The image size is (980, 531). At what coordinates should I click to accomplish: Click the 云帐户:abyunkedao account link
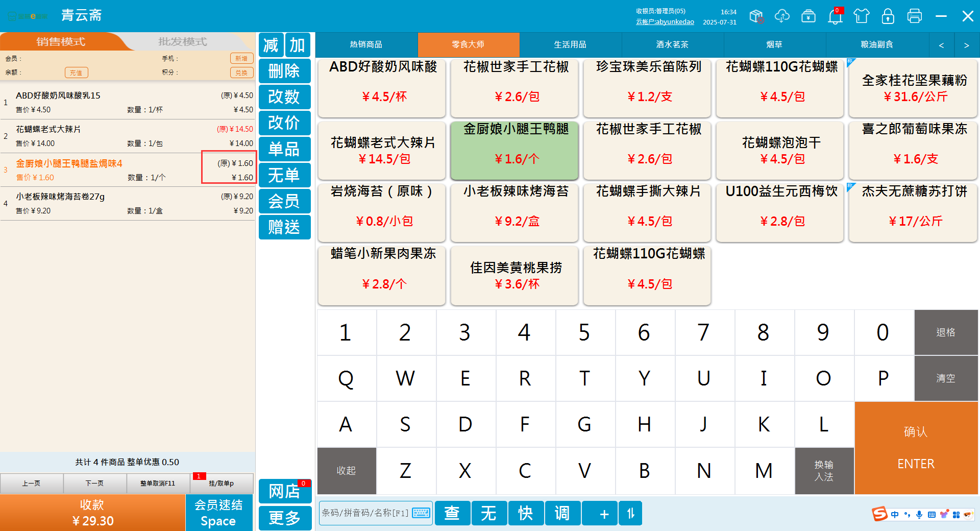(x=665, y=22)
